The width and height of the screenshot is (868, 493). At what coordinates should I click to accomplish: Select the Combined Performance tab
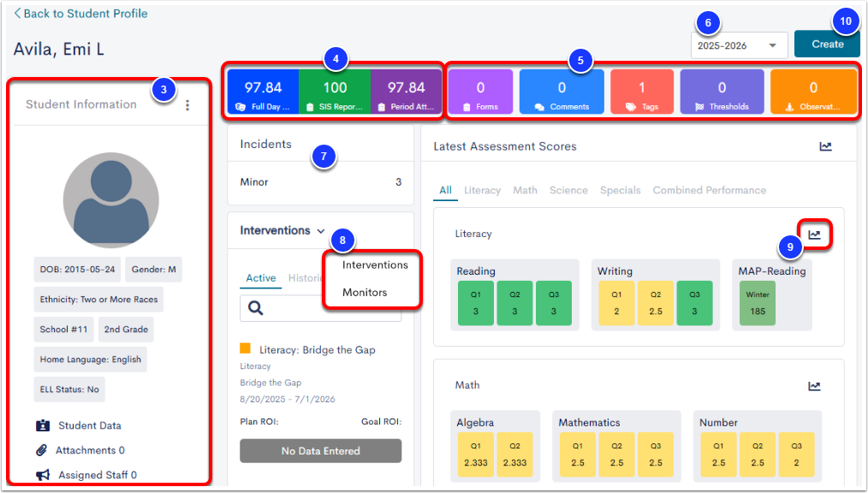pos(709,190)
